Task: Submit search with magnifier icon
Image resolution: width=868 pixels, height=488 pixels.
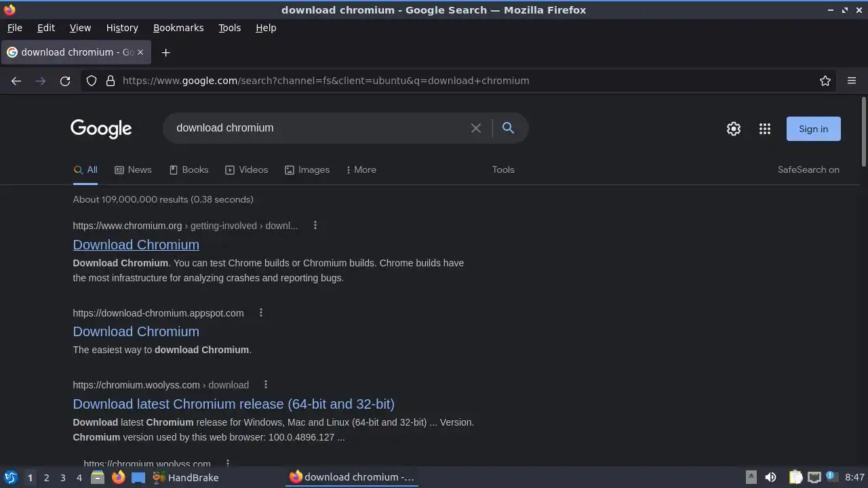Action: [508, 127]
